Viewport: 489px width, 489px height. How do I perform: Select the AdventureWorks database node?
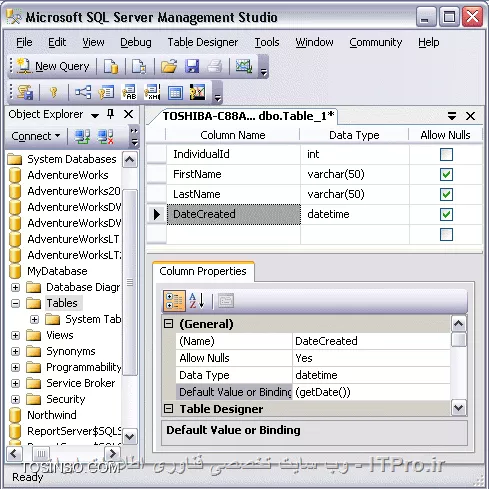click(x=68, y=175)
